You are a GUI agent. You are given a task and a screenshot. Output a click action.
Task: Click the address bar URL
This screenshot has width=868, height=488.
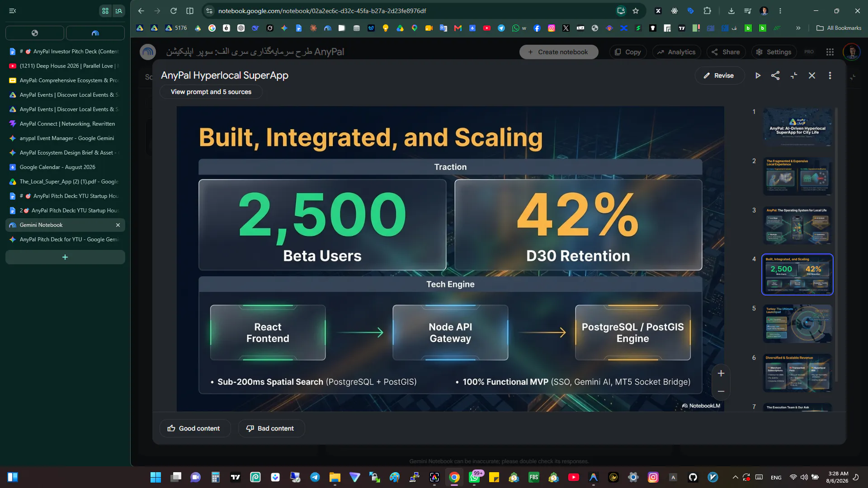[322, 11]
